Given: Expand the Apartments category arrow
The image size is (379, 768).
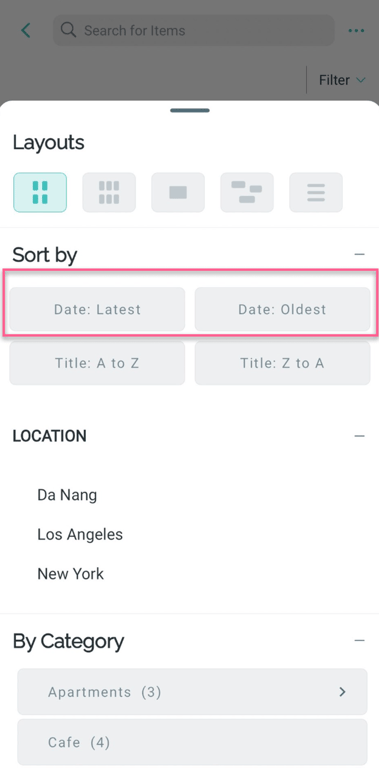Looking at the screenshot, I should 342,692.
